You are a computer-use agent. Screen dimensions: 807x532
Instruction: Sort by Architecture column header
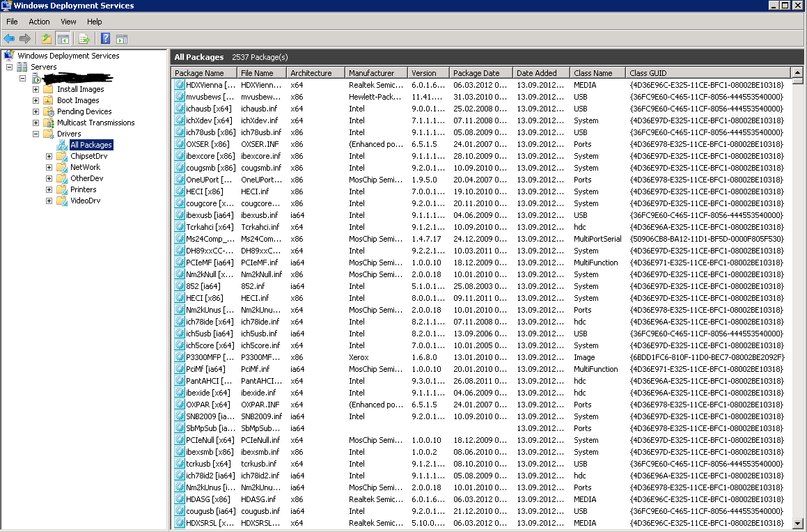315,73
